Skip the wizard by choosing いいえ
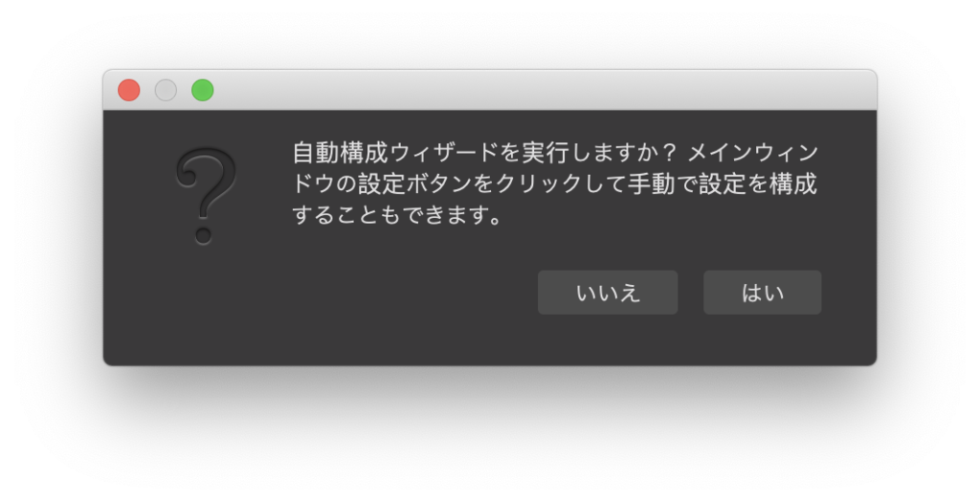This screenshot has height=502, width=980. [608, 293]
